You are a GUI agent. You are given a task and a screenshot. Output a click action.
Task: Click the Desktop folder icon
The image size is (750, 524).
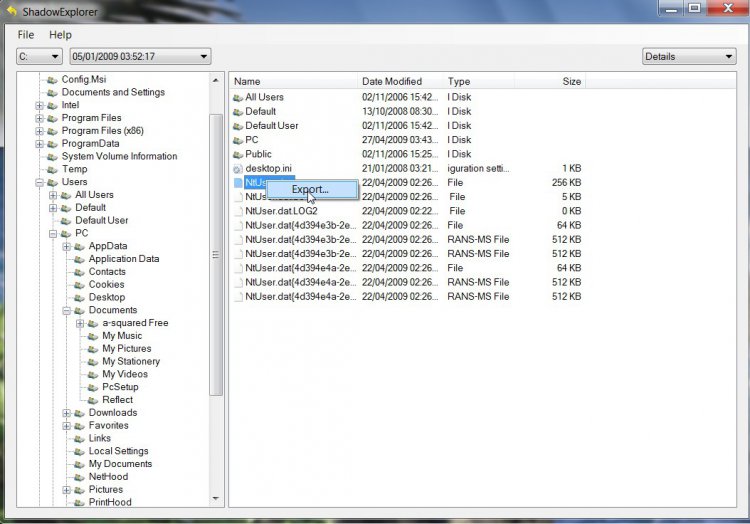[x=79, y=298]
